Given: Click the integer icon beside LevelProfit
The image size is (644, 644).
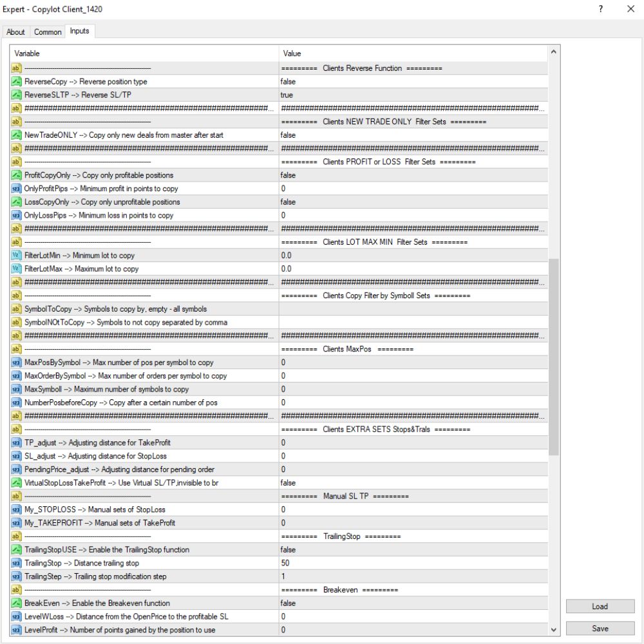Looking at the screenshot, I should (x=16, y=630).
